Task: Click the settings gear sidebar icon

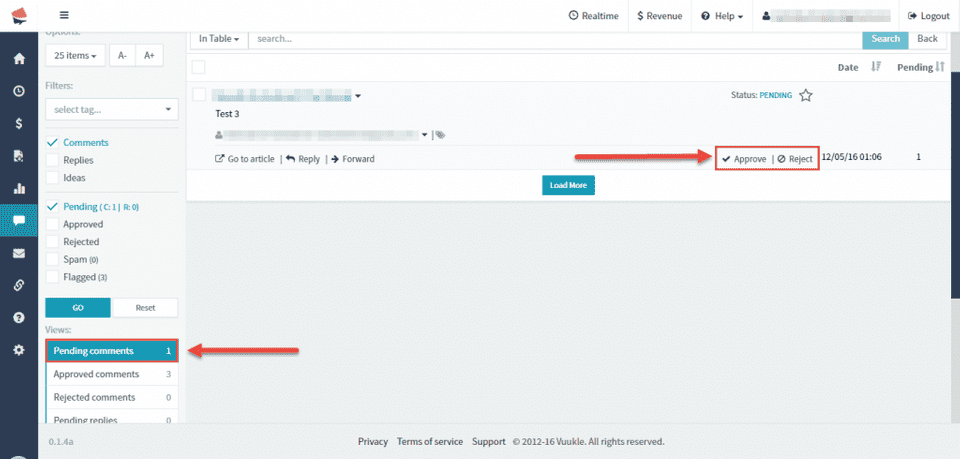Action: click(x=19, y=350)
